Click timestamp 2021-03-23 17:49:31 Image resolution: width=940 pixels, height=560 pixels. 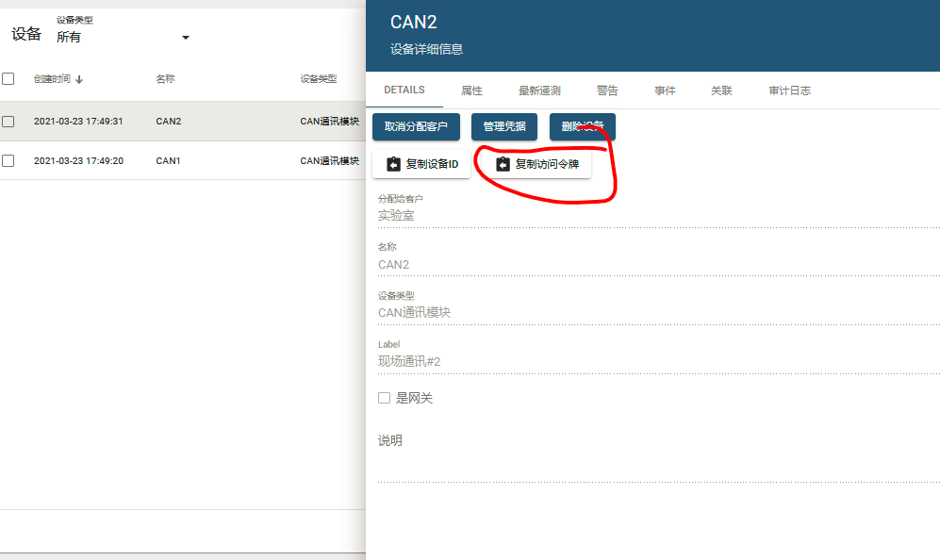[x=78, y=121]
